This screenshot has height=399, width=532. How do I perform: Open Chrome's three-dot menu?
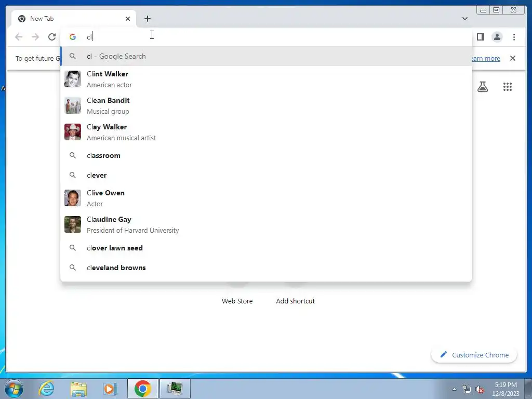click(514, 37)
